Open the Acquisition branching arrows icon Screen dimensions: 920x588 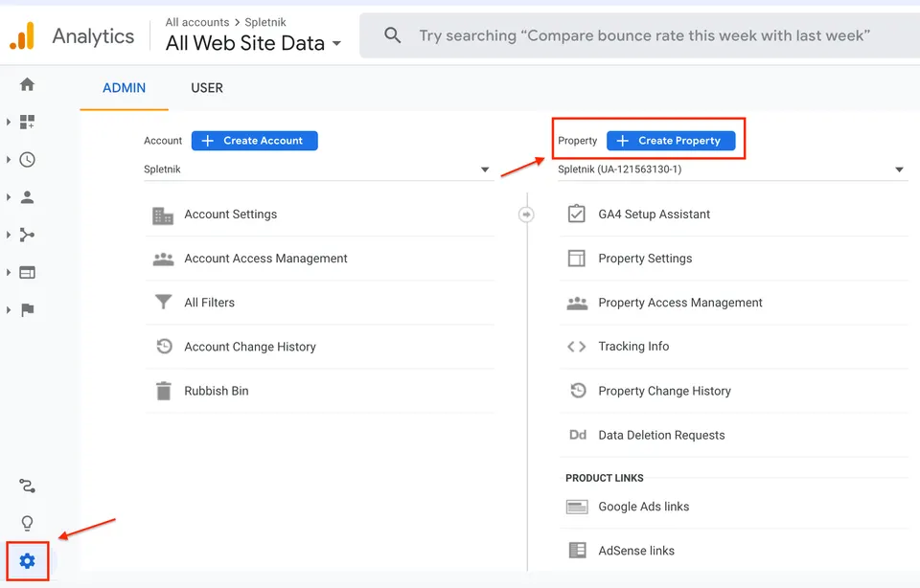[27, 235]
